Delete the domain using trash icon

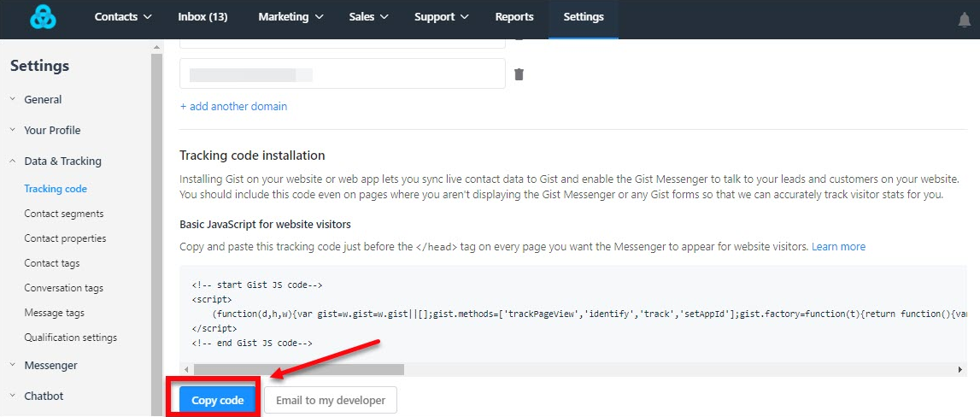point(519,74)
